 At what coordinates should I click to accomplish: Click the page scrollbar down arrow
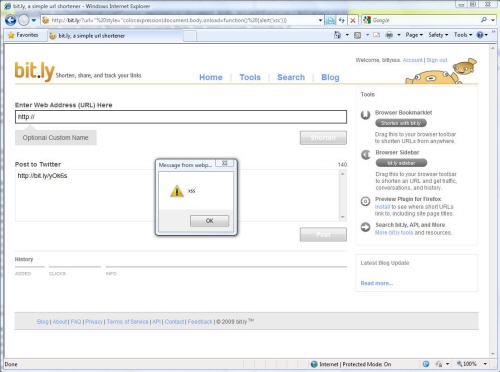tap(492, 354)
